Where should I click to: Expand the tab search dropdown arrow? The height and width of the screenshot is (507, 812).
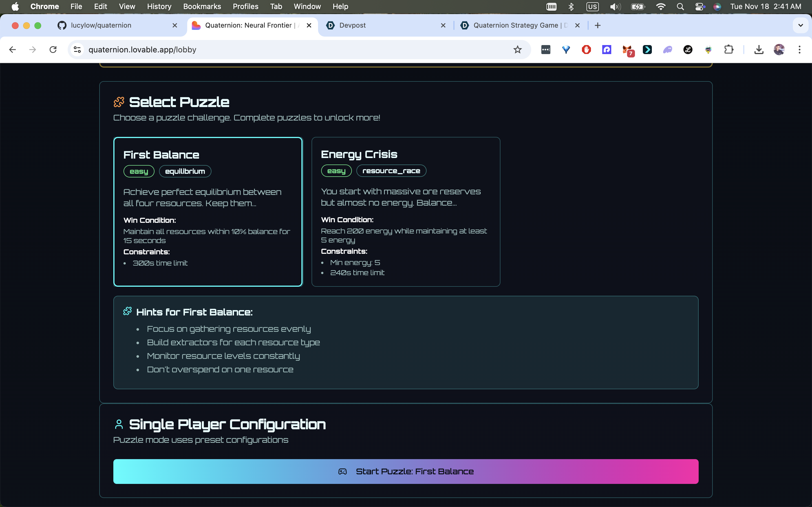coord(800,25)
